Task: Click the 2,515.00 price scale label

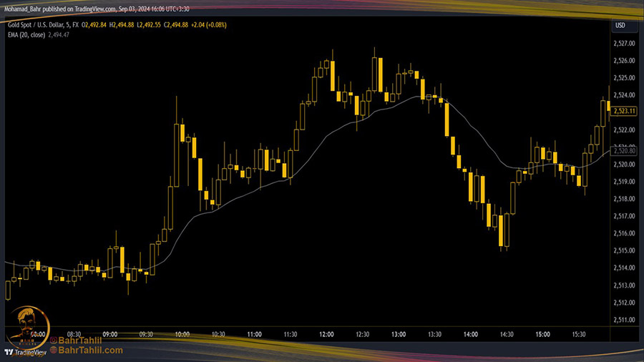Action: [x=625, y=250]
